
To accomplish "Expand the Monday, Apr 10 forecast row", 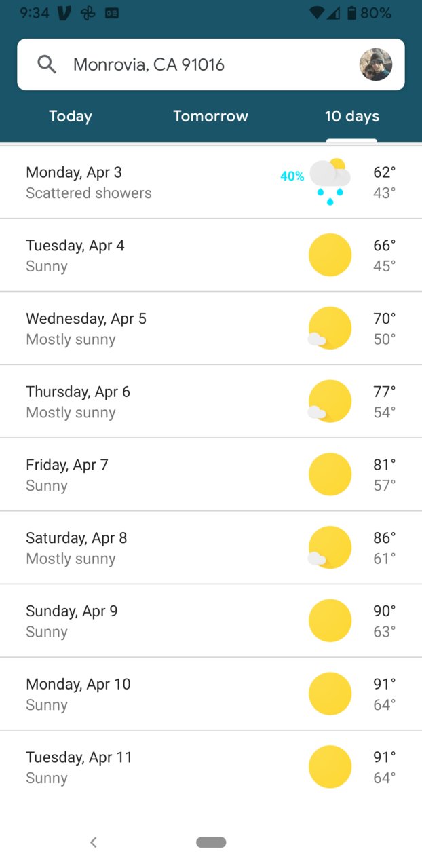I will 211,694.
